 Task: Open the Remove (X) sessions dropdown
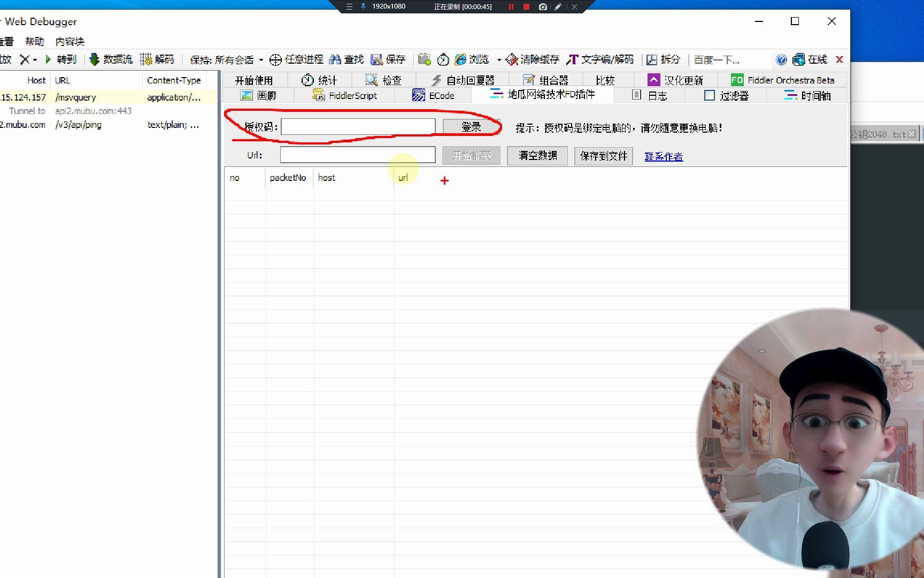coord(35,59)
